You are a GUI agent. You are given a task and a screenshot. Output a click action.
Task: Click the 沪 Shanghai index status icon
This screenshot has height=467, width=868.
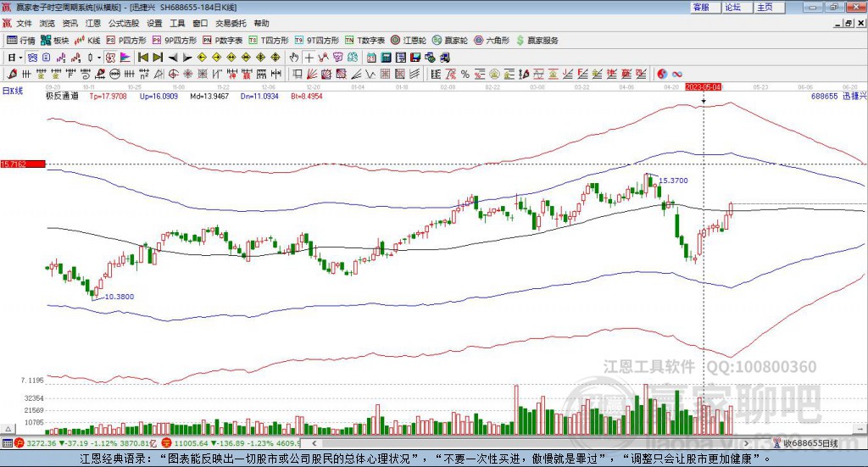[19, 442]
